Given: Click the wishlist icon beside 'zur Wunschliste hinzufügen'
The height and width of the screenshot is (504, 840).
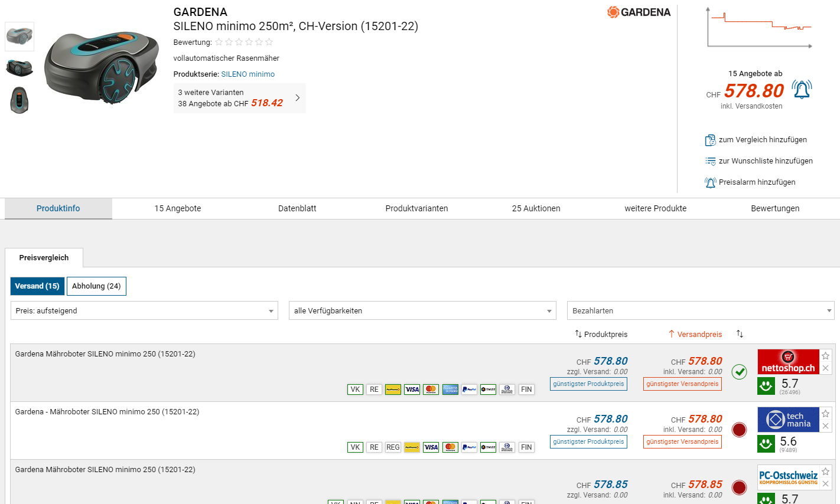Looking at the screenshot, I should [x=710, y=161].
